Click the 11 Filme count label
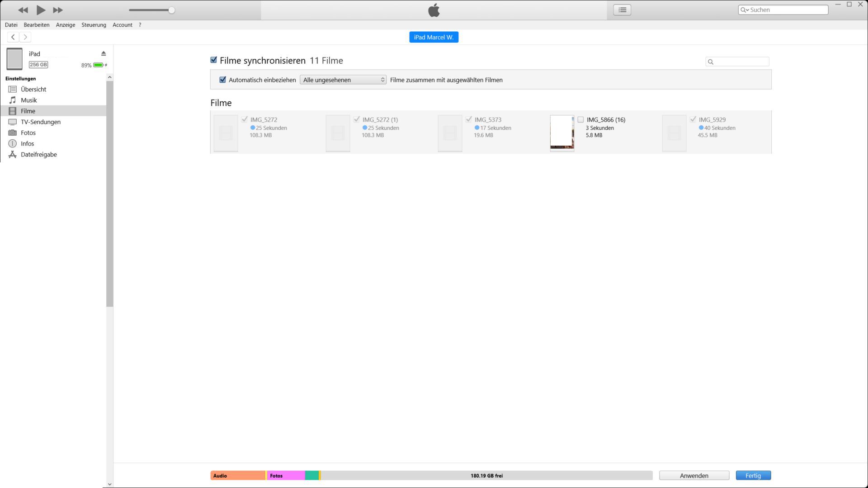This screenshot has width=868, height=488. (x=326, y=61)
